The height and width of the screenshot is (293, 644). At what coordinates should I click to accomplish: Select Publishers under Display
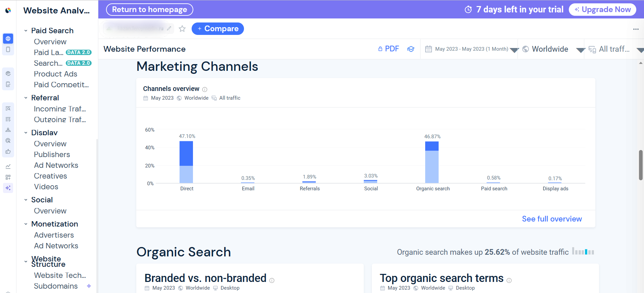pos(52,154)
